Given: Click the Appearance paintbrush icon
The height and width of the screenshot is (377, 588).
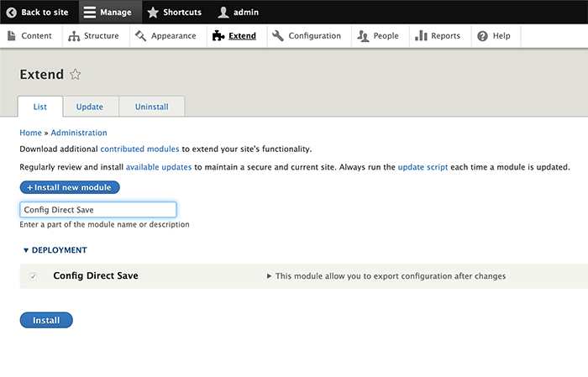Looking at the screenshot, I should coord(140,36).
